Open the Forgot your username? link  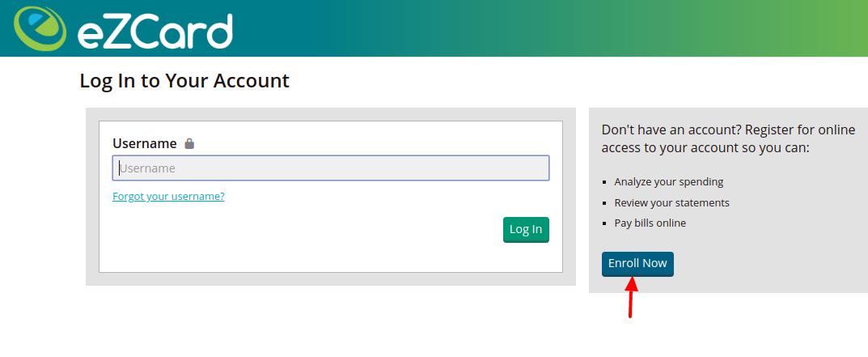coord(168,196)
